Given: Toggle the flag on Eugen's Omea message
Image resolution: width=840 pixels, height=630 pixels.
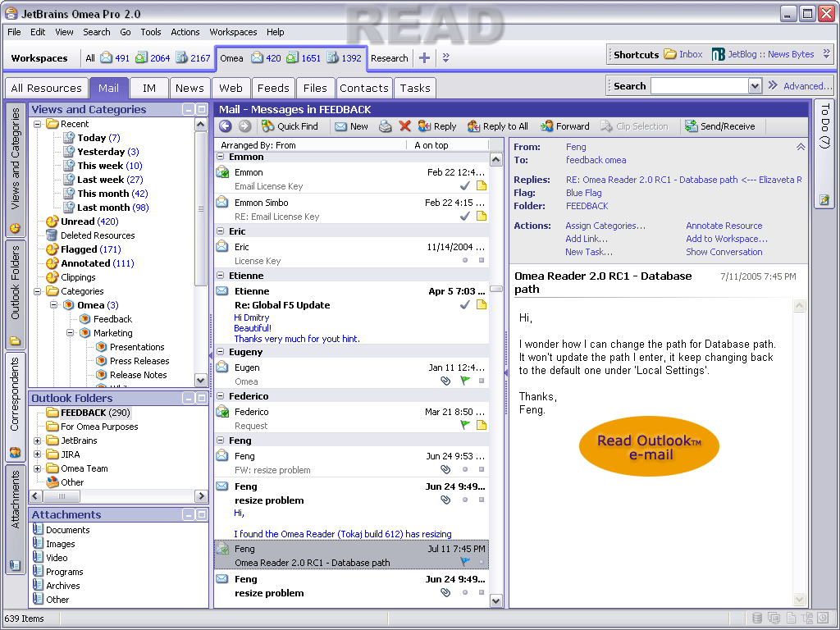Looking at the screenshot, I should (x=465, y=381).
